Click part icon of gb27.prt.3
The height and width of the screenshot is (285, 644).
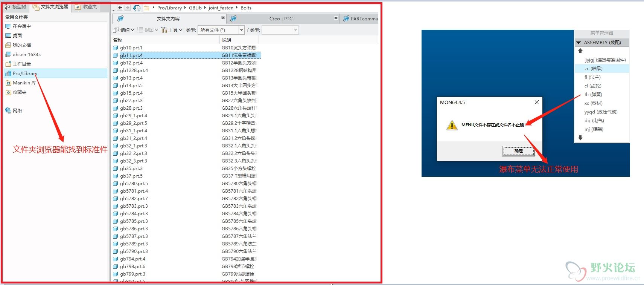[116, 101]
